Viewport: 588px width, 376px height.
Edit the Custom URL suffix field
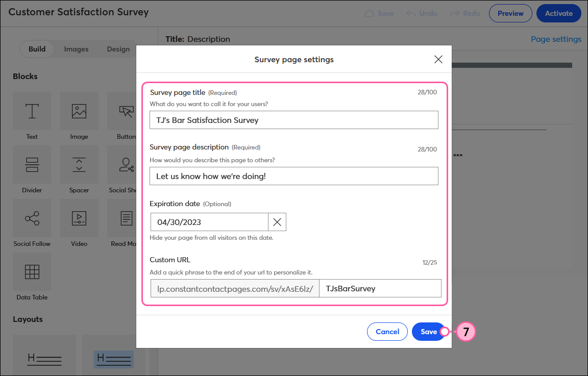click(x=380, y=288)
